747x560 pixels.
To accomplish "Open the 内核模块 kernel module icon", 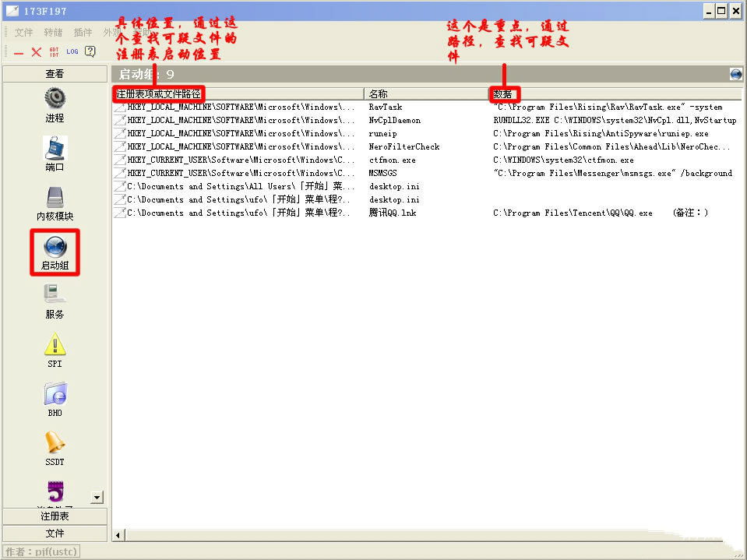I will pyautogui.click(x=55, y=197).
